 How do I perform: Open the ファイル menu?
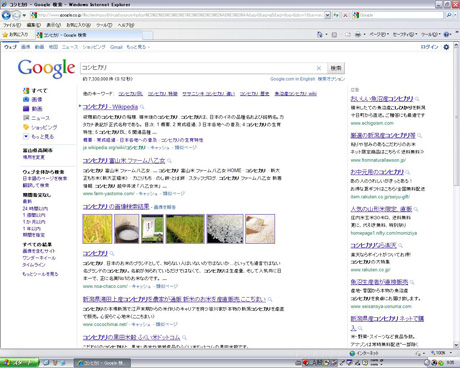[x=12, y=25]
